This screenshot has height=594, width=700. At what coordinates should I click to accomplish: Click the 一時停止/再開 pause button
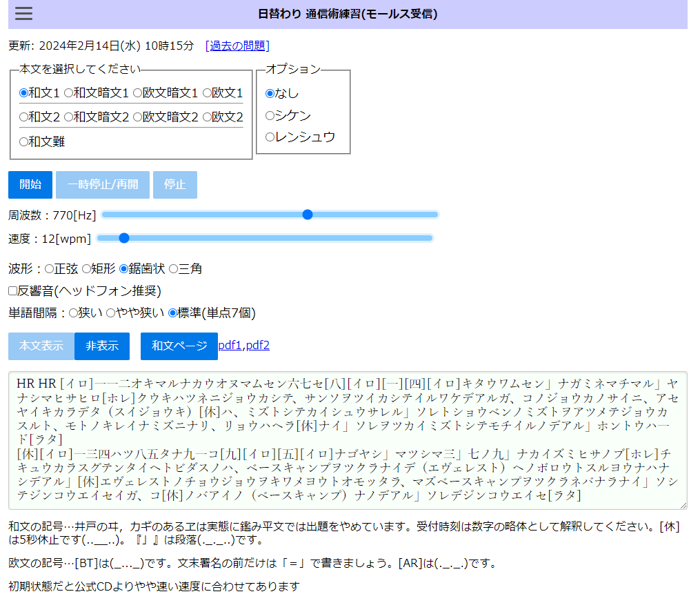(103, 185)
